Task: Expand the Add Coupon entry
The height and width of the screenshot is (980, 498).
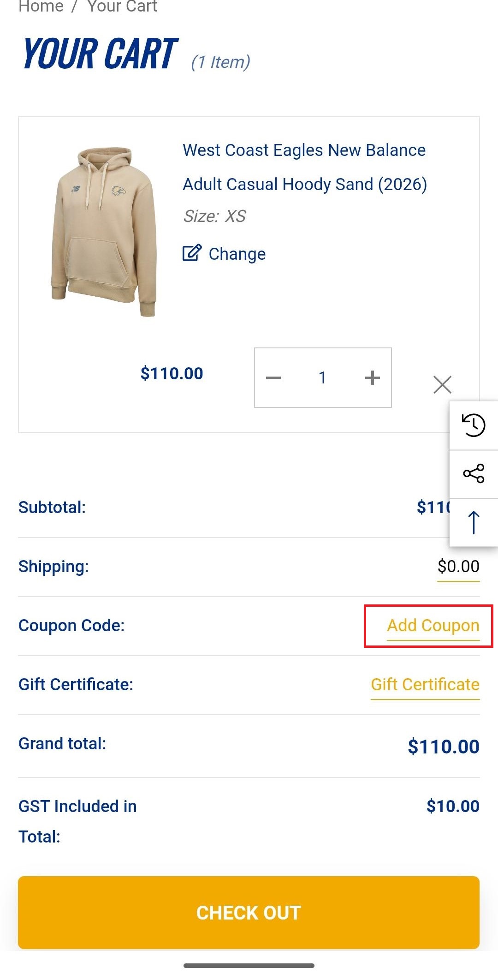Action: [433, 626]
